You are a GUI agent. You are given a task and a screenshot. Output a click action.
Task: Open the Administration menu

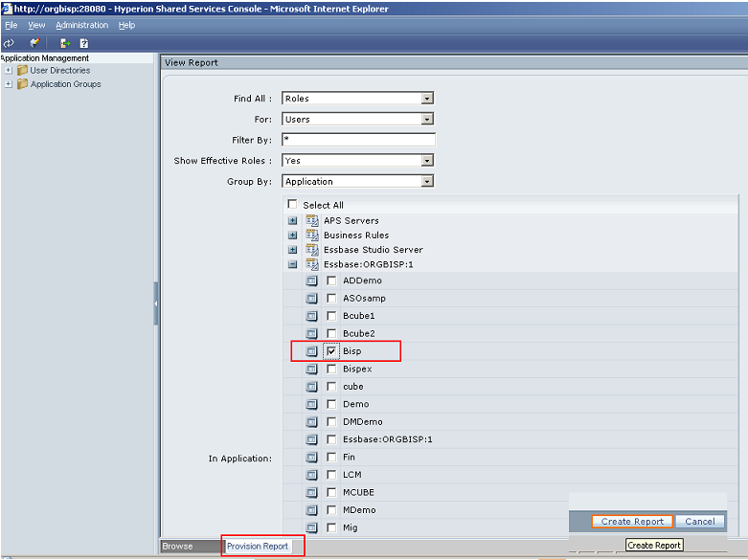82,25
